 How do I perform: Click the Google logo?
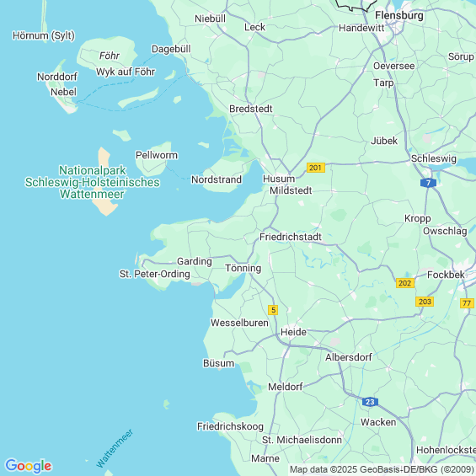tap(29, 466)
